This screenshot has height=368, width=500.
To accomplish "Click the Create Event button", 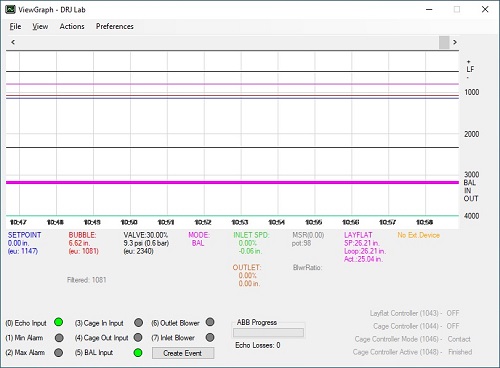I will pos(183,353).
